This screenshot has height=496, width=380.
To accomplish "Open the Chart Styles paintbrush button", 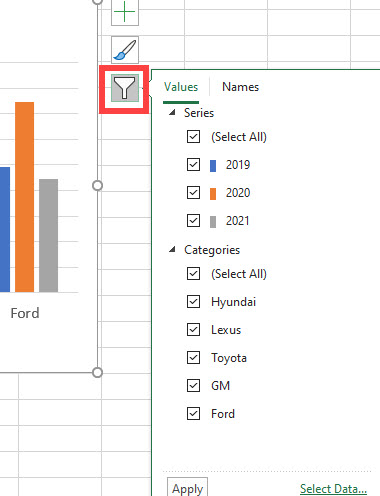I will (125, 50).
